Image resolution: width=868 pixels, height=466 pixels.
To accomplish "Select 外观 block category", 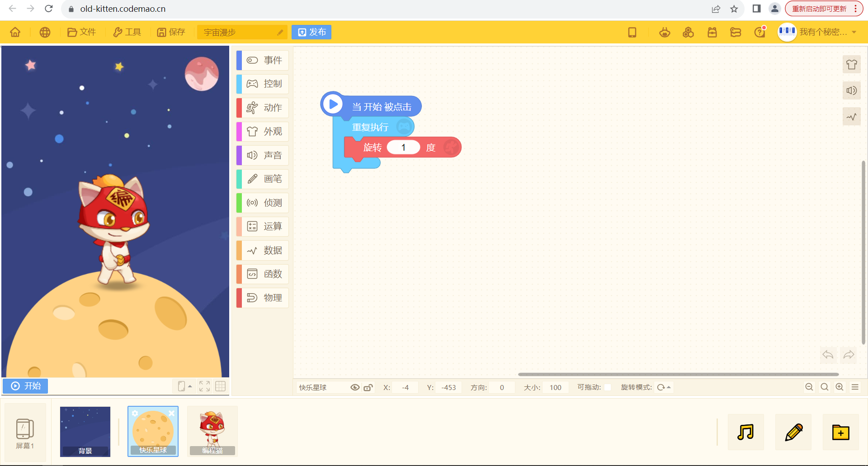I will (x=262, y=131).
